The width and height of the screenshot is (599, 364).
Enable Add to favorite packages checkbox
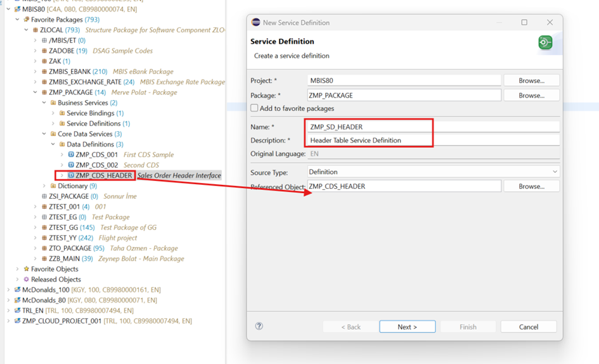(x=255, y=108)
